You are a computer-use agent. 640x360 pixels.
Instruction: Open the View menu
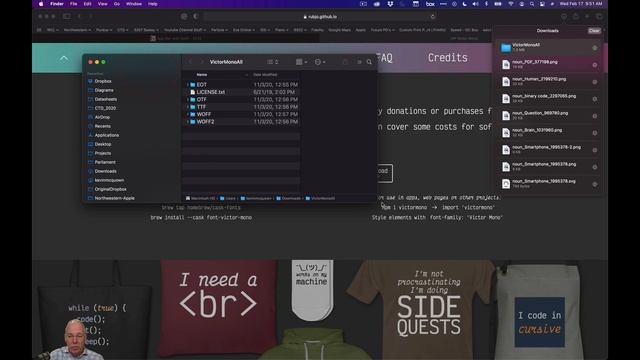102,4
